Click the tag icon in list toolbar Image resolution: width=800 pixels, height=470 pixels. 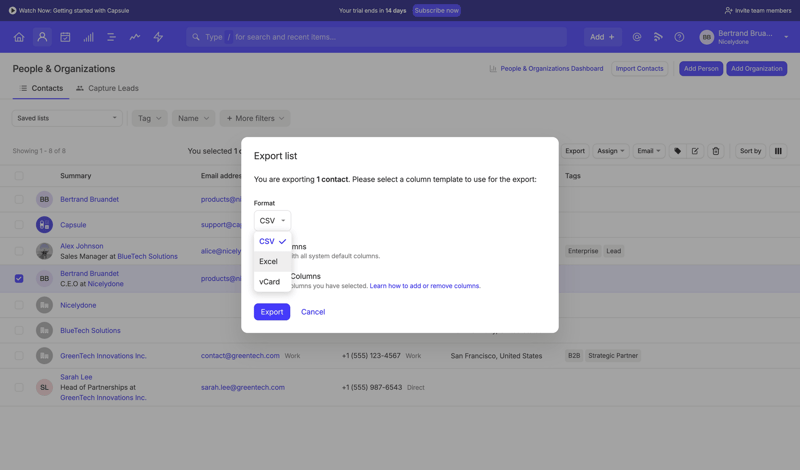[678, 151]
